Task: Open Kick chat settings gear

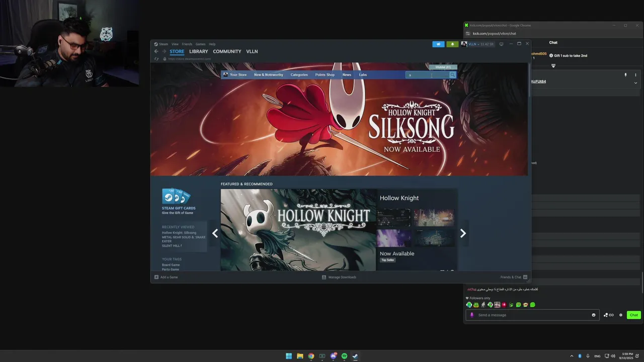Action: pyautogui.click(x=621, y=315)
